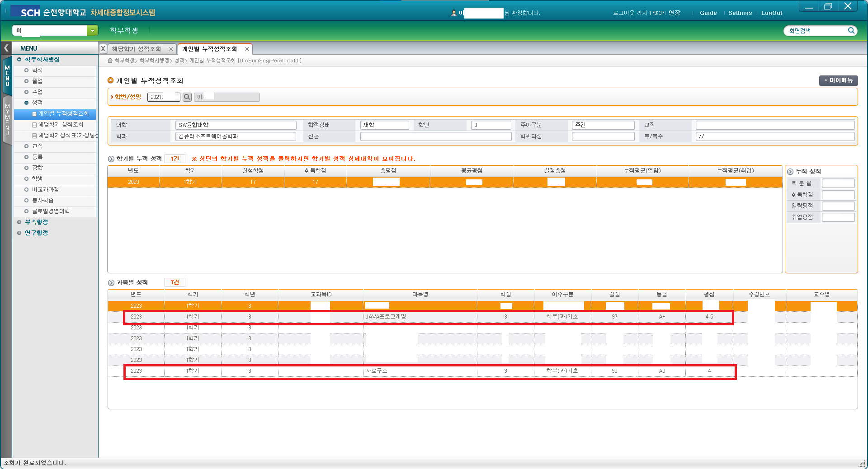Switch to the 해당학기 성적조회 tab
Viewport: 868px width, 469px height.
(x=136, y=49)
